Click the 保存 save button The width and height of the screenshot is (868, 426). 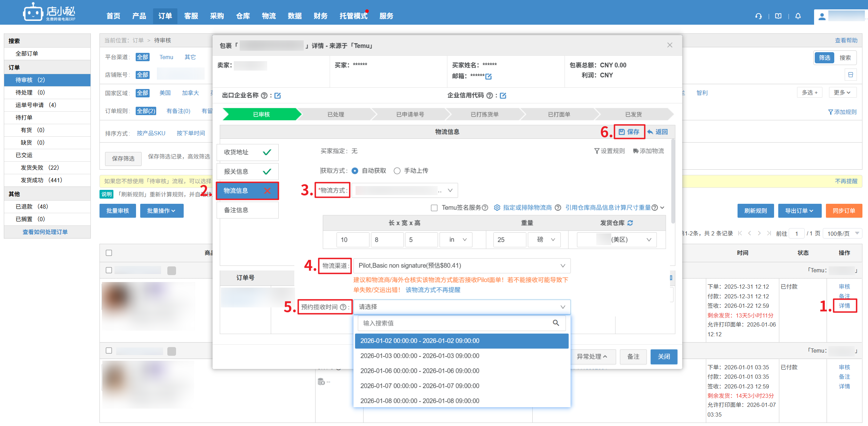pos(629,132)
